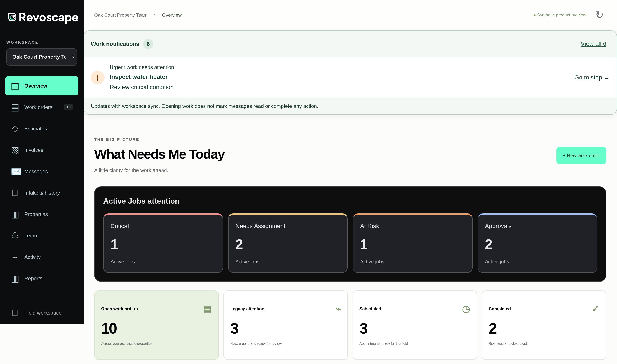
Task: Navigate to Intake & history
Action: pos(42,193)
